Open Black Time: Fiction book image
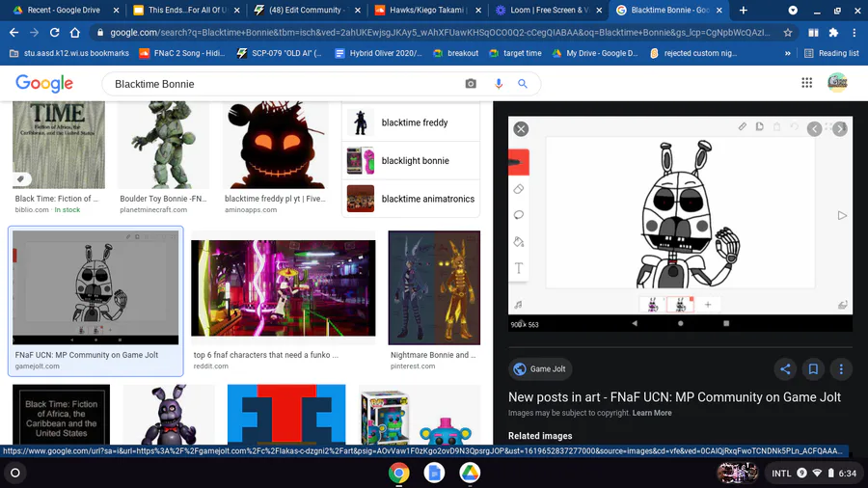 59,145
